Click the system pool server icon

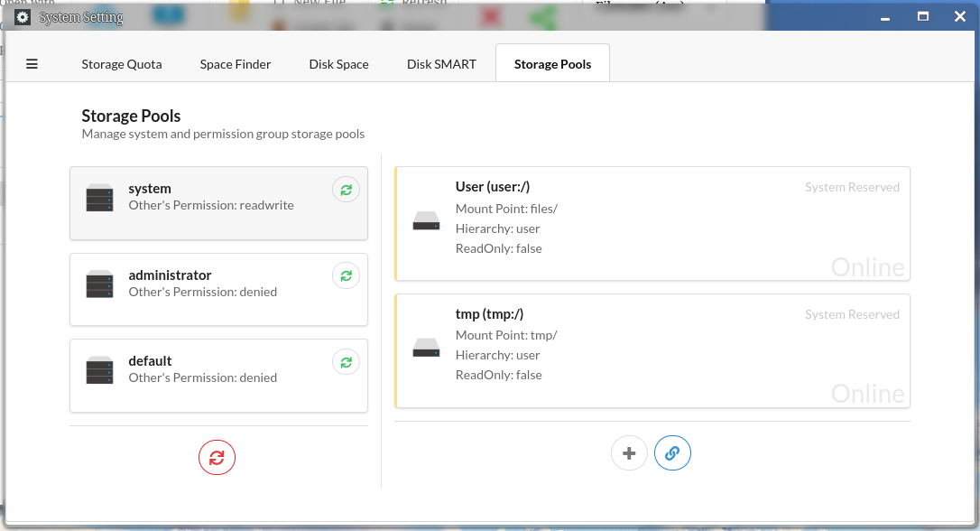[x=99, y=198]
